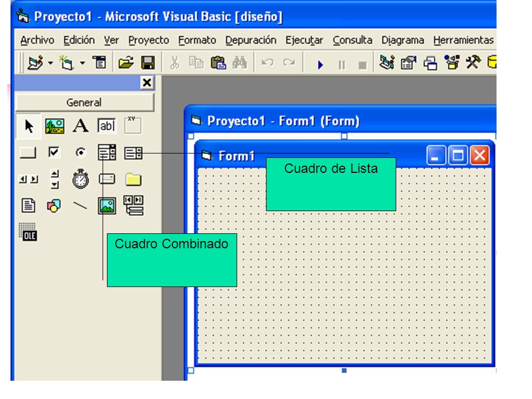Select the DirListBox folder tool
Screen dimensions: 532x399
[x=133, y=179]
